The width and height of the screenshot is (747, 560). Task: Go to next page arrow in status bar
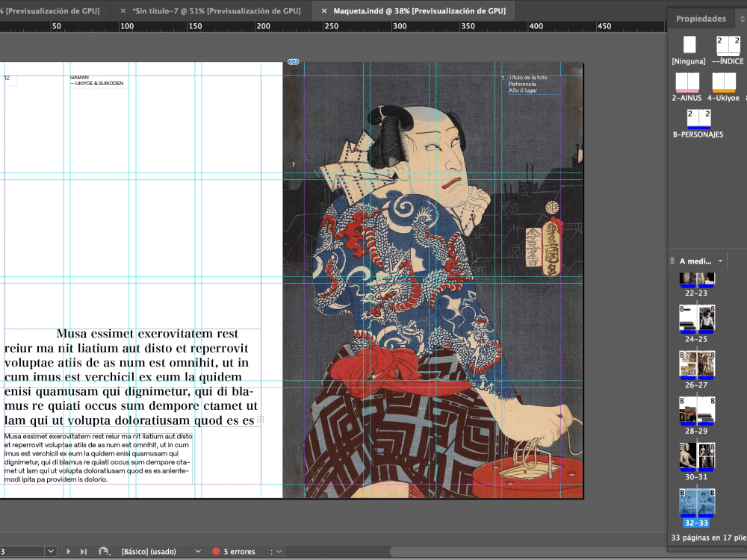(68, 551)
